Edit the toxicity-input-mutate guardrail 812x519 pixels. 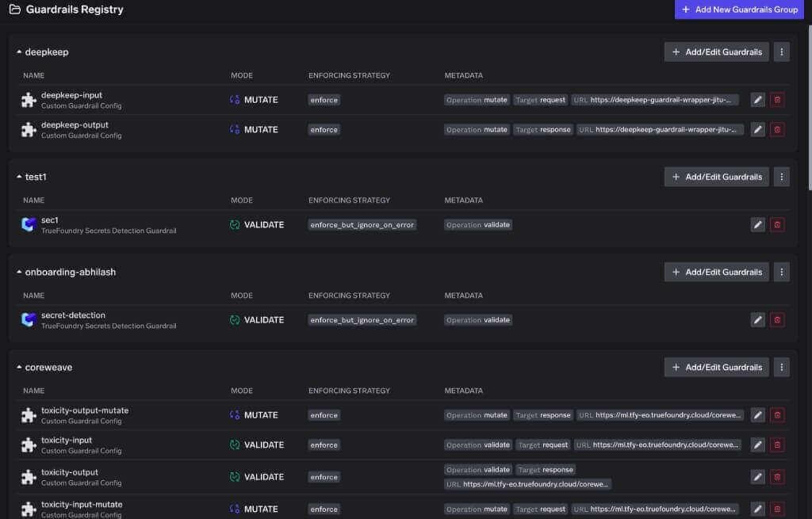[757, 509]
